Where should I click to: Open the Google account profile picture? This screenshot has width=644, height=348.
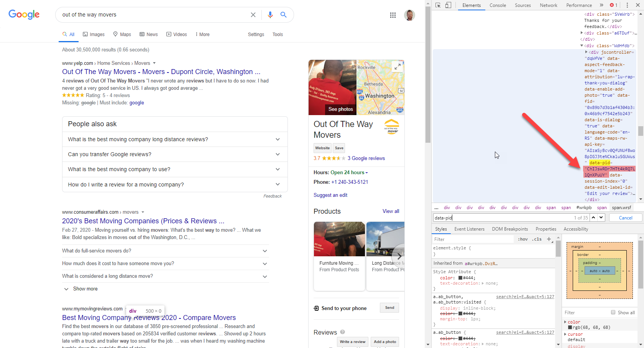pyautogui.click(x=409, y=15)
